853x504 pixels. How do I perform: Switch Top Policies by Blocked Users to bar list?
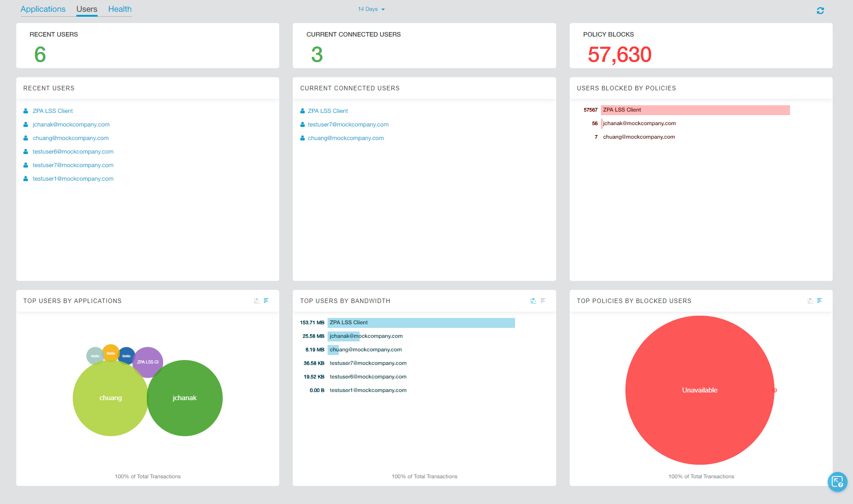coord(820,301)
